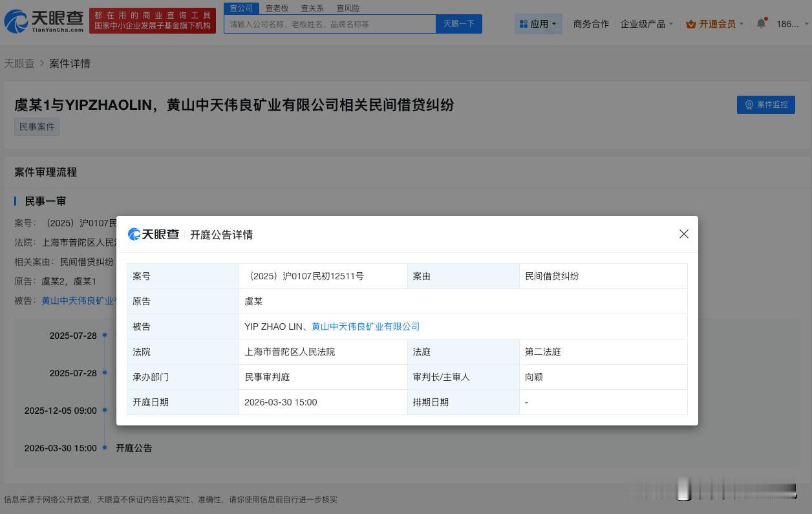Viewport: 812px width, 514px height.
Task: Click the blue apps grid icon beside 应用
Action: [x=524, y=24]
